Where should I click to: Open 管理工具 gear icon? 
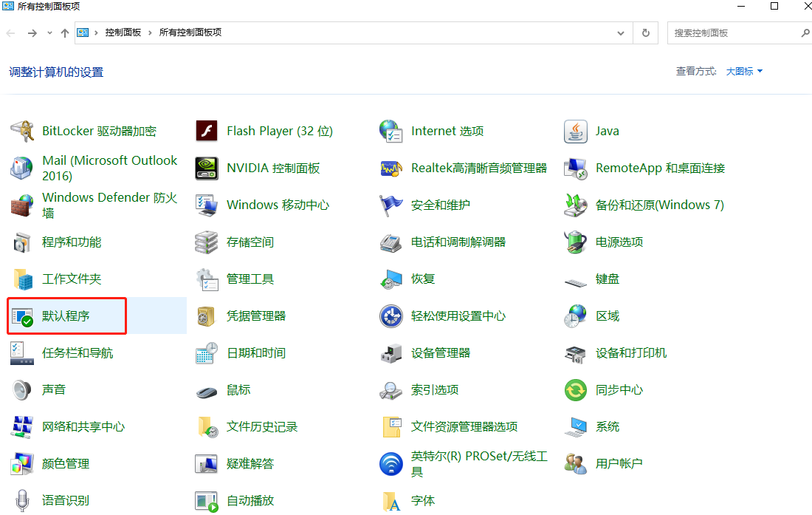click(x=207, y=279)
